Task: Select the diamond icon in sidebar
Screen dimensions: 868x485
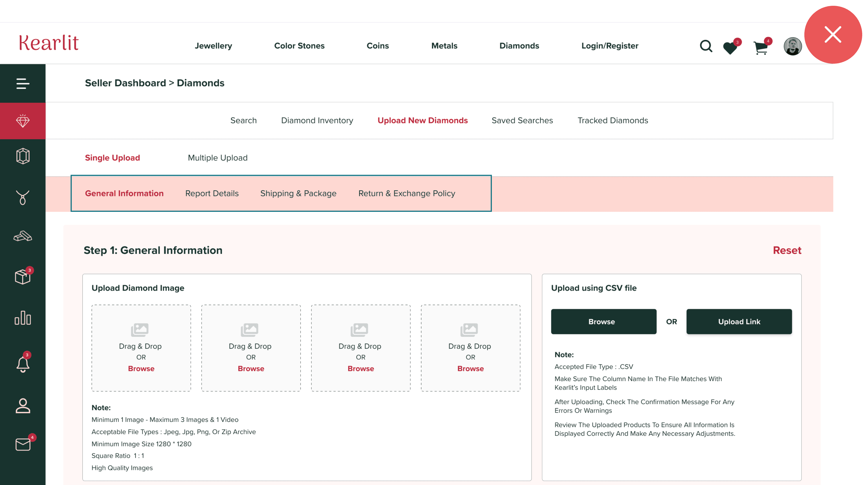Action: pos(23,121)
